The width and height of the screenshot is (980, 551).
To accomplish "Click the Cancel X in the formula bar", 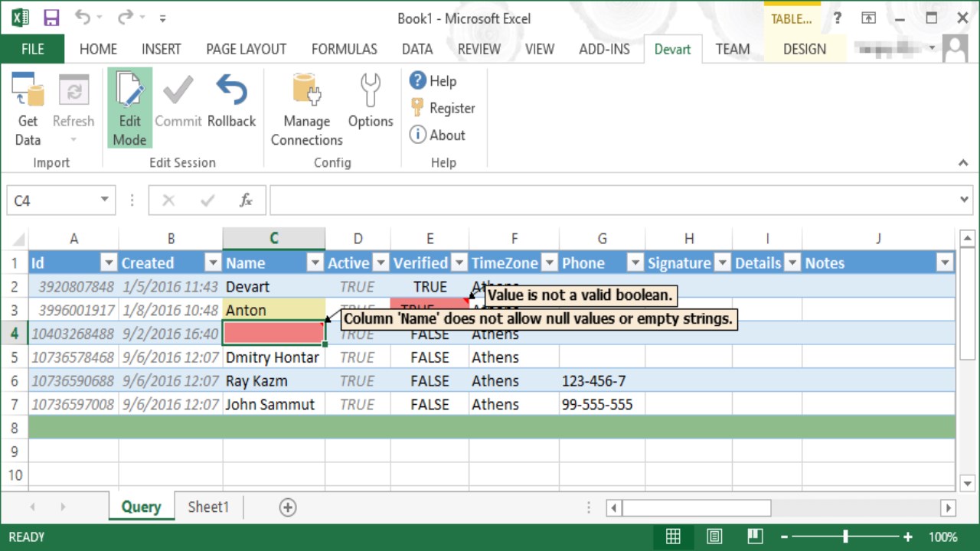I will (168, 201).
